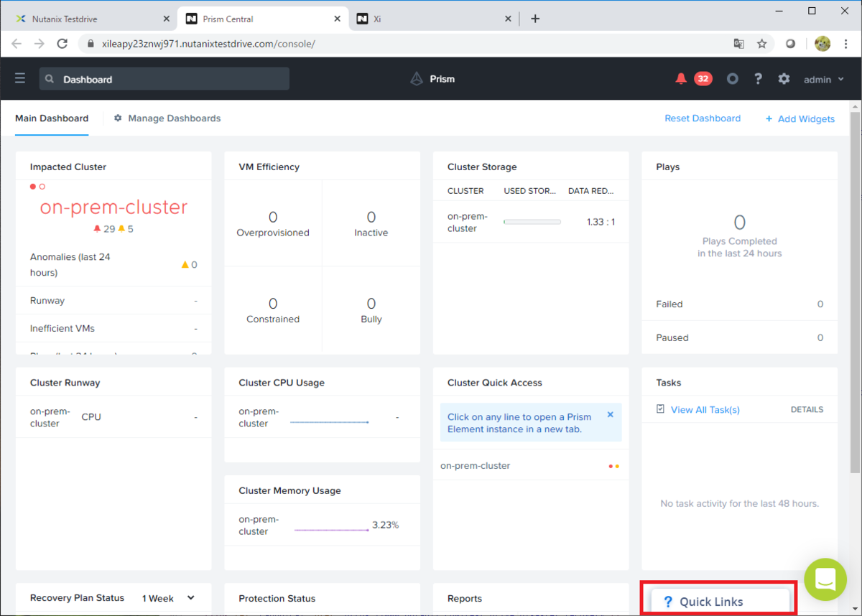Click the 32 alerts count badge
The image size is (862, 616).
click(x=703, y=79)
